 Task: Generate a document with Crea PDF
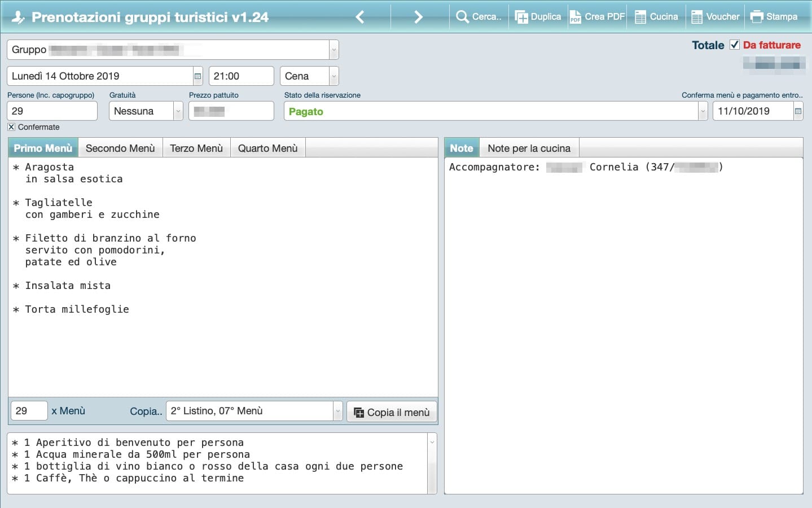(597, 17)
